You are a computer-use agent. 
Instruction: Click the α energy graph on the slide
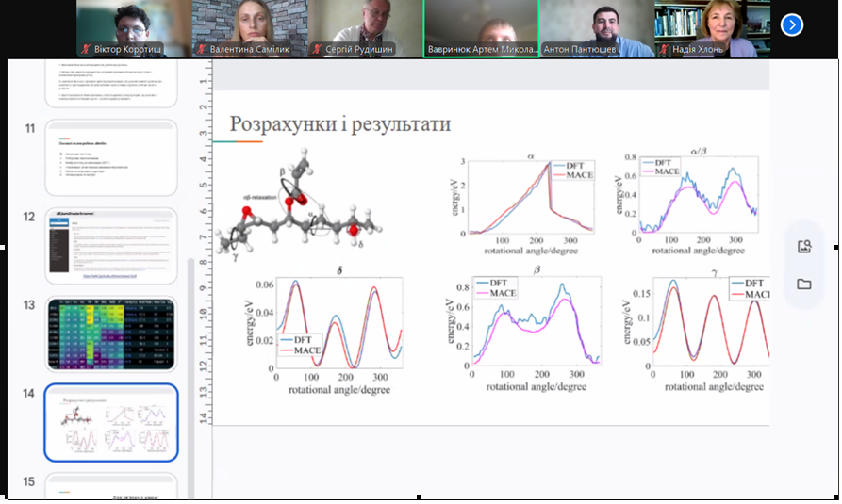pos(524,203)
